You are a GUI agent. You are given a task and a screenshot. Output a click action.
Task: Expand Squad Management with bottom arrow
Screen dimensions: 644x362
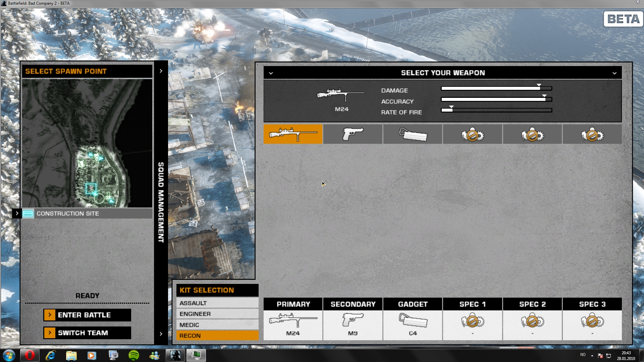[161, 334]
